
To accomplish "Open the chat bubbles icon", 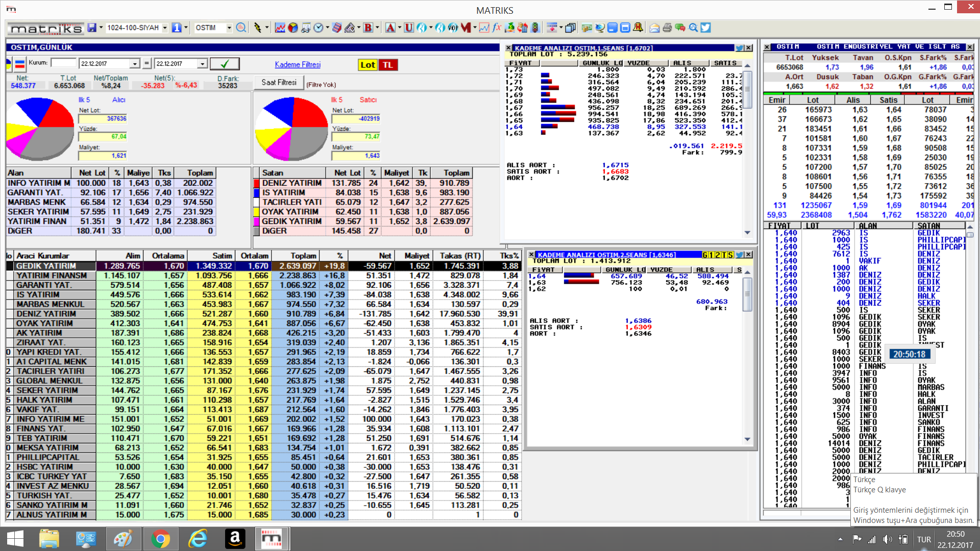I will (680, 28).
